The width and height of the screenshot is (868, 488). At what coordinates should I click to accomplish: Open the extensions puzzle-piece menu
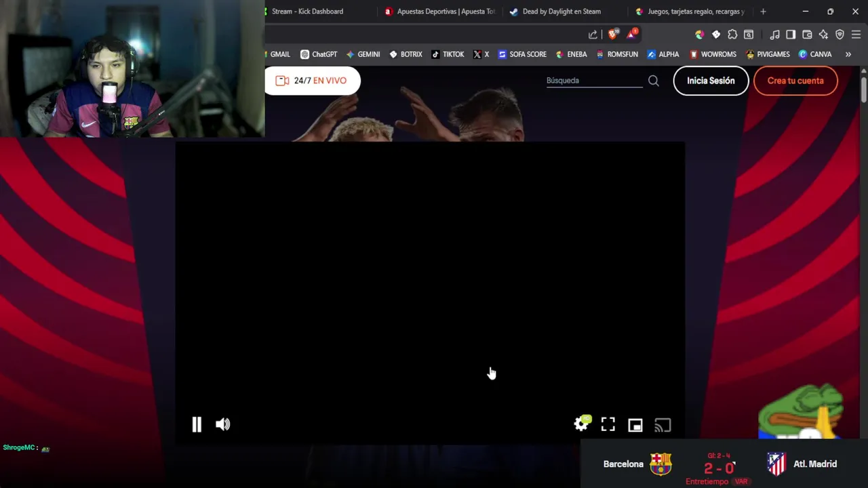[732, 35]
